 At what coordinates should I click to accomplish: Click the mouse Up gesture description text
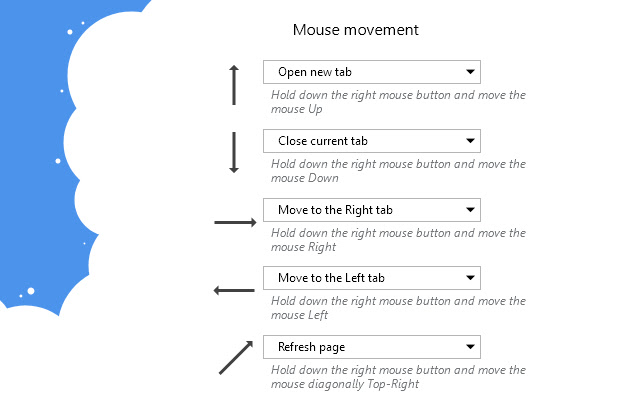(398, 102)
